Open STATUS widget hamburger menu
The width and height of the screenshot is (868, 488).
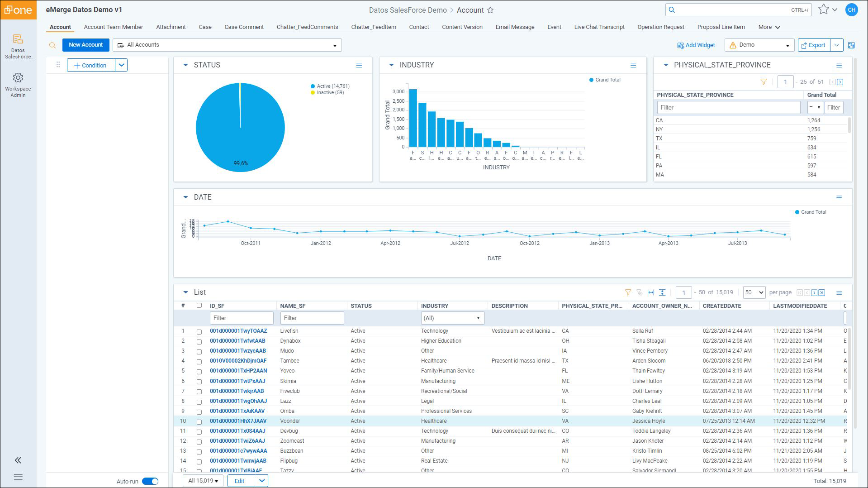point(359,66)
